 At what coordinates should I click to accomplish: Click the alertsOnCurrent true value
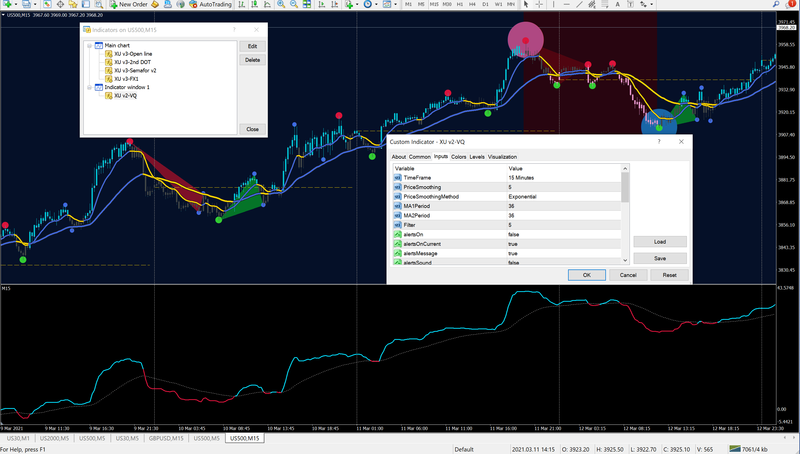tap(513, 244)
